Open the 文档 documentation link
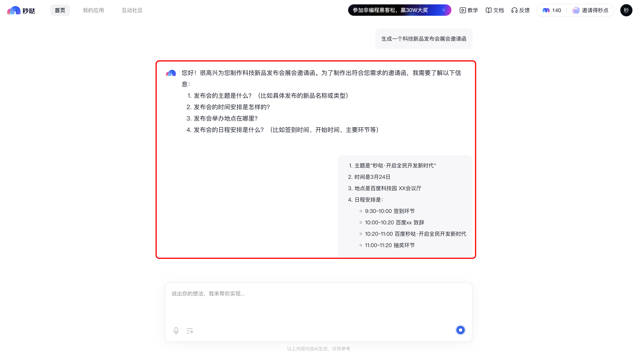This screenshot has width=637, height=364. coord(495,10)
